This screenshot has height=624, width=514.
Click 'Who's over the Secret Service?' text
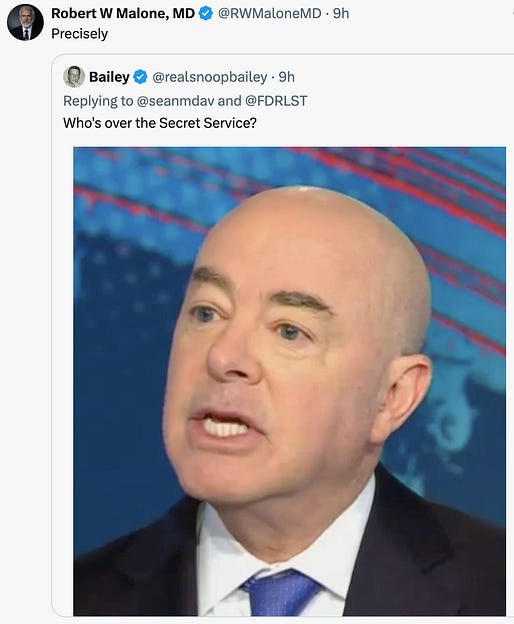160,123
